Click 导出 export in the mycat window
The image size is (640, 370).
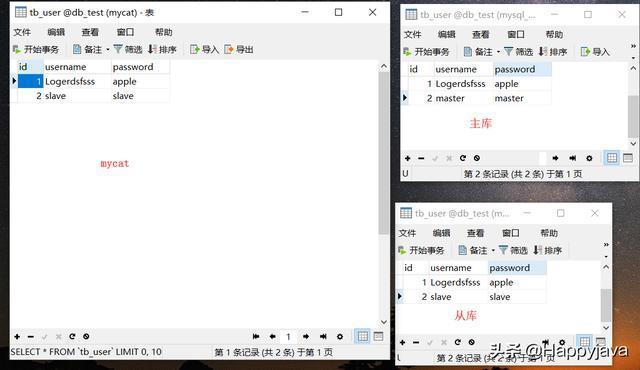pos(239,49)
